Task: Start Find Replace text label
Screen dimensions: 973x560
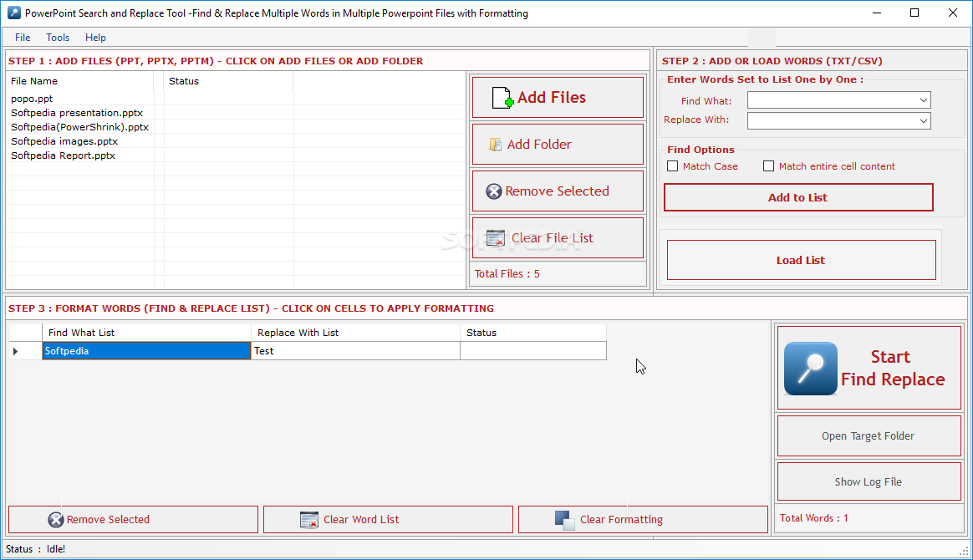Action: (892, 369)
